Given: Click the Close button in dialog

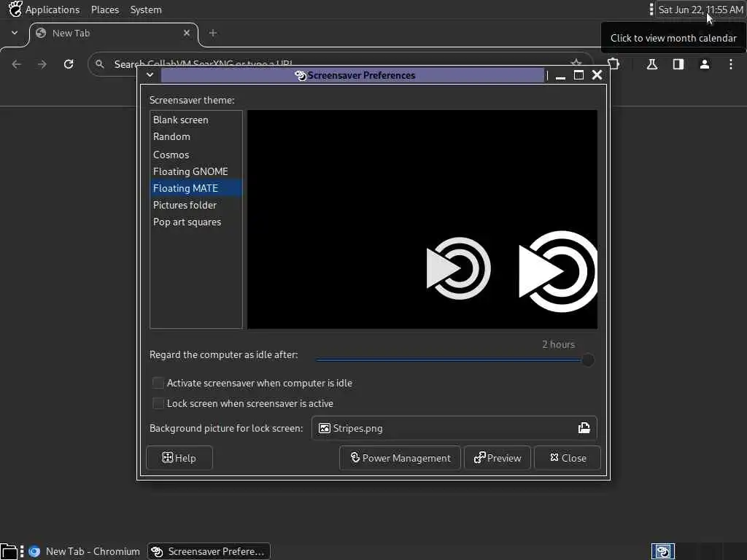Looking at the screenshot, I should 568,458.
